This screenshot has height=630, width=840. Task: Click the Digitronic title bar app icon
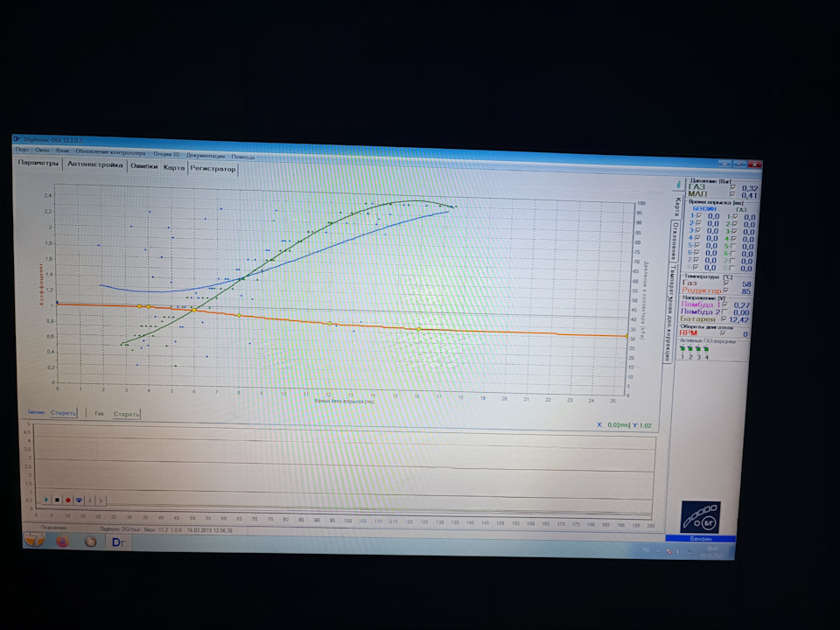pos(17,139)
